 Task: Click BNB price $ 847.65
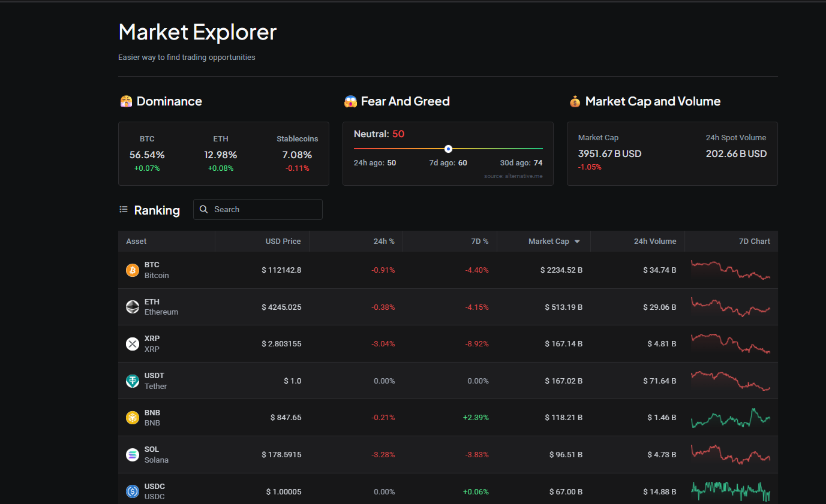pyautogui.click(x=286, y=418)
